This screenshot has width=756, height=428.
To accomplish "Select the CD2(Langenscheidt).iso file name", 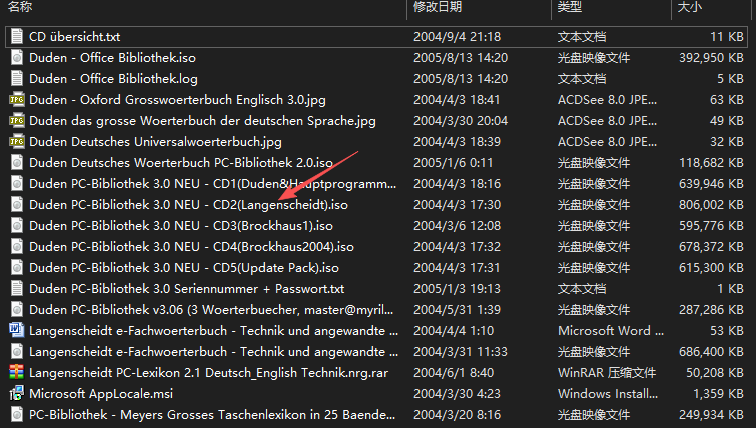I will coord(188,204).
